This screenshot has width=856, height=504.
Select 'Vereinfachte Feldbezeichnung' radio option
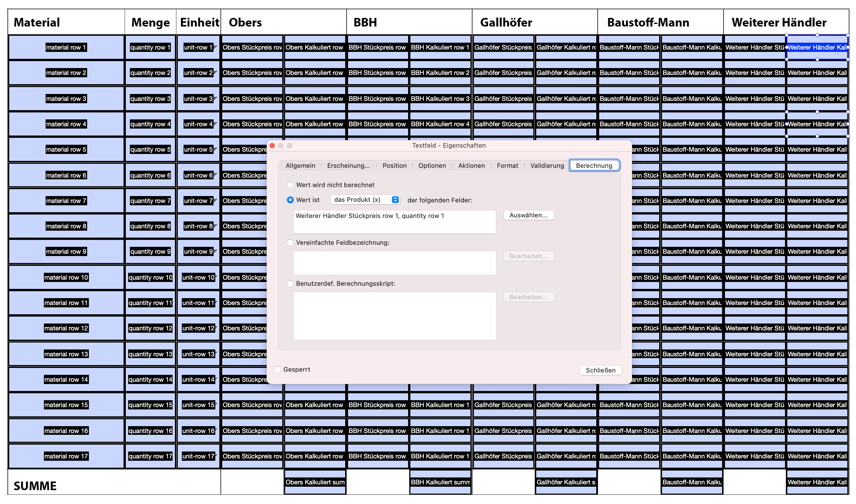pyautogui.click(x=290, y=243)
